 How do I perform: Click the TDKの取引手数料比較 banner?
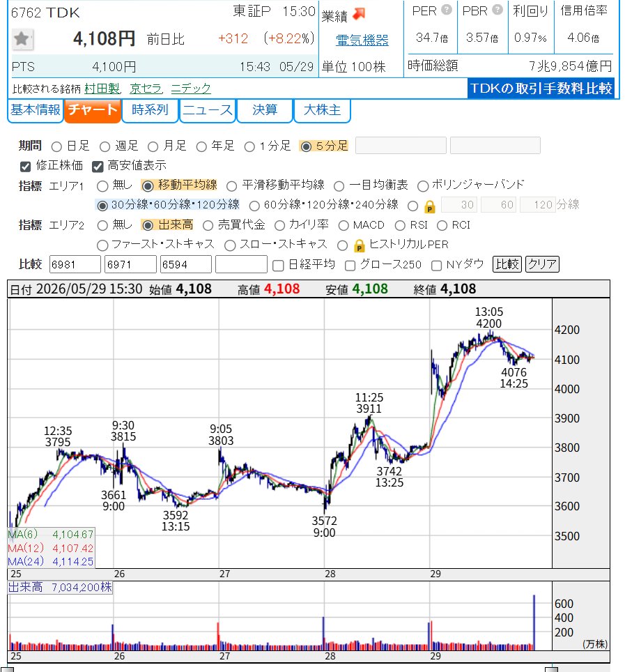tap(541, 89)
